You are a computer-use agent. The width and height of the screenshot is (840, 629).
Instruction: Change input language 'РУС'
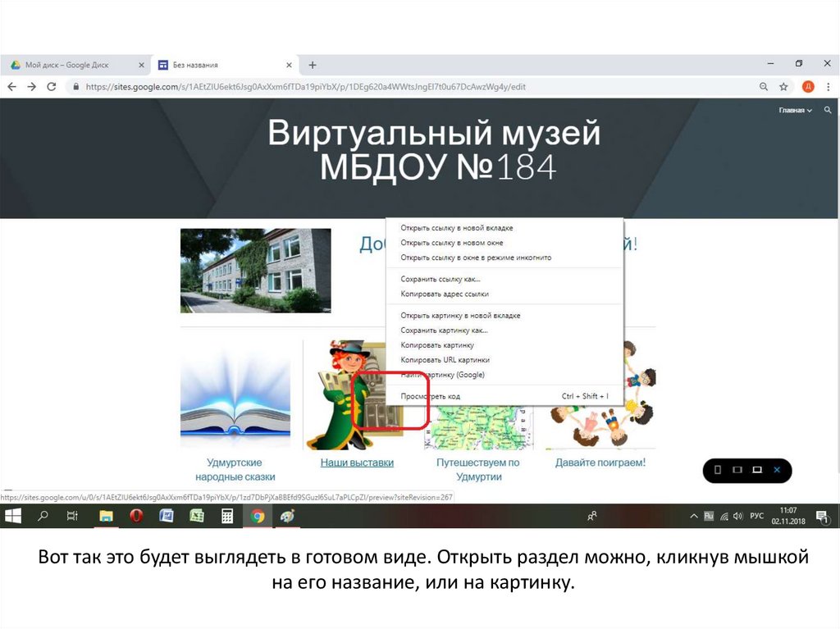(756, 516)
